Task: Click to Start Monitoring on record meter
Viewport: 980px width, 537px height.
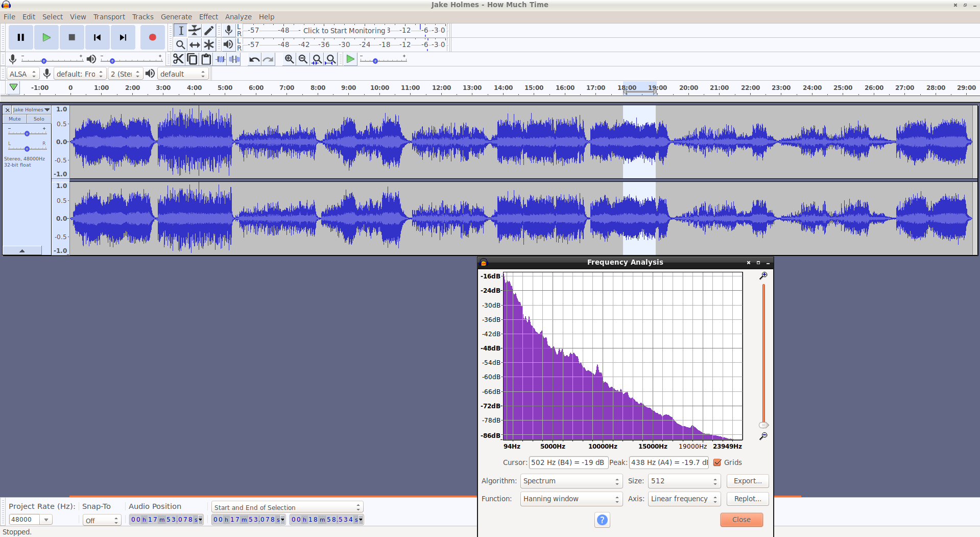Action: pyautogui.click(x=345, y=30)
